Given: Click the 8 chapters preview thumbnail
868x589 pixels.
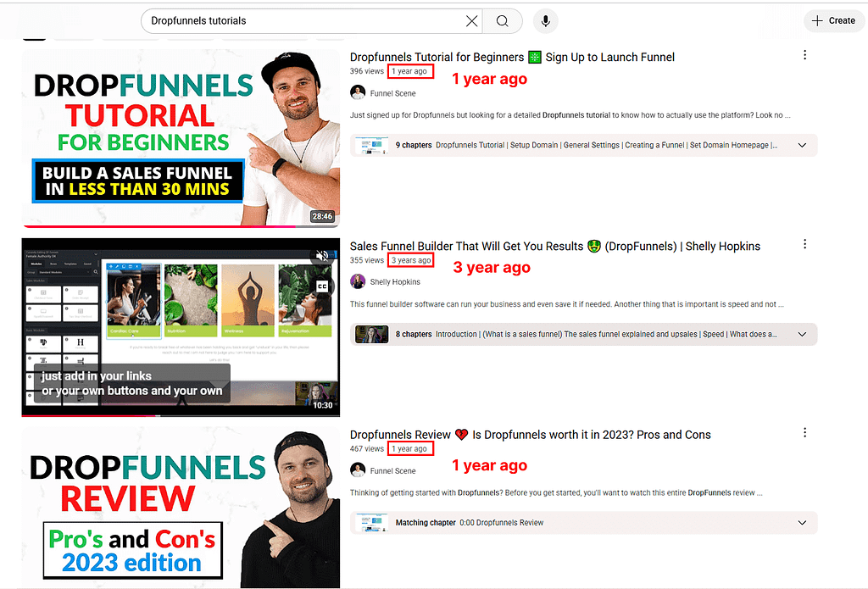Looking at the screenshot, I should (x=372, y=335).
